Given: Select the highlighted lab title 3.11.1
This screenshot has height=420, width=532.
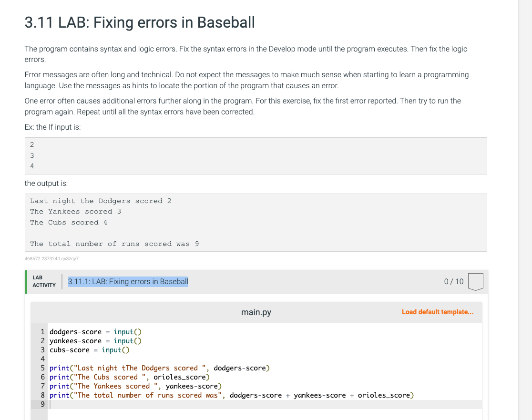Looking at the screenshot, I should pos(128,281).
